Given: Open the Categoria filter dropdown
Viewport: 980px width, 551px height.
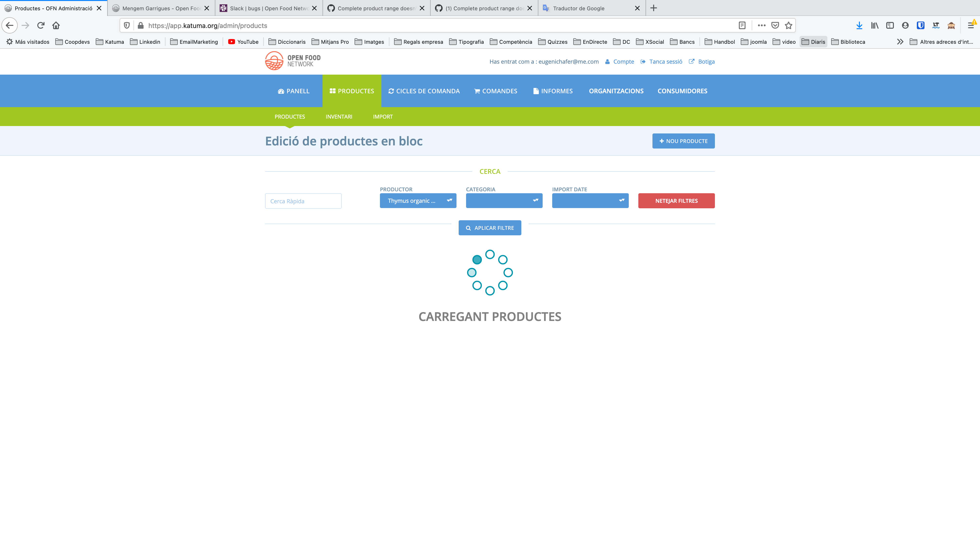Looking at the screenshot, I should pyautogui.click(x=504, y=201).
